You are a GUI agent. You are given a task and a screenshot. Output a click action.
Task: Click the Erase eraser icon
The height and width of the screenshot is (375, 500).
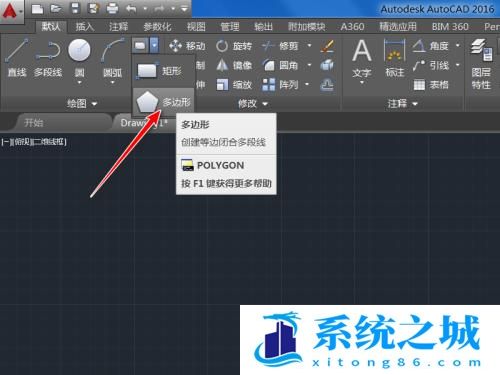tap(327, 46)
